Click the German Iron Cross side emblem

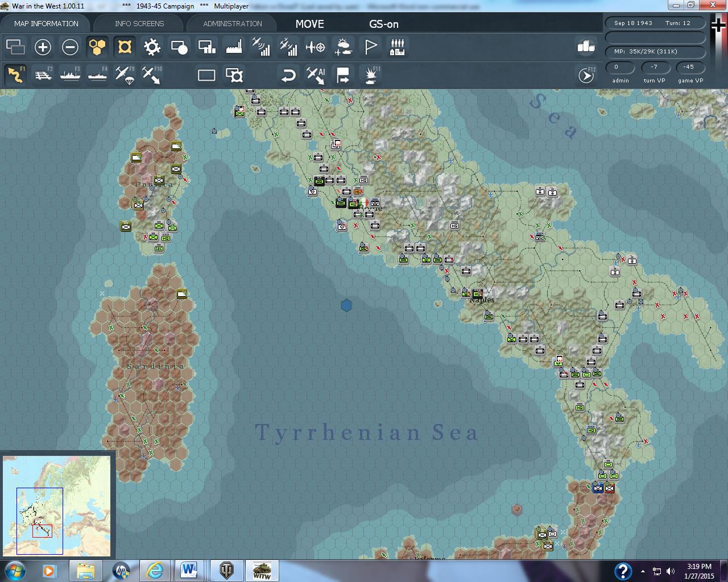pos(718,25)
